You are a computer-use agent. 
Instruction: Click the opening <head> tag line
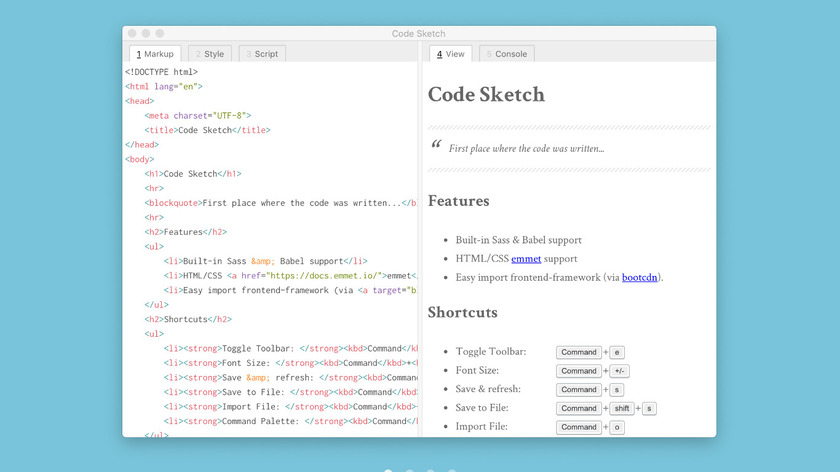[x=139, y=101]
